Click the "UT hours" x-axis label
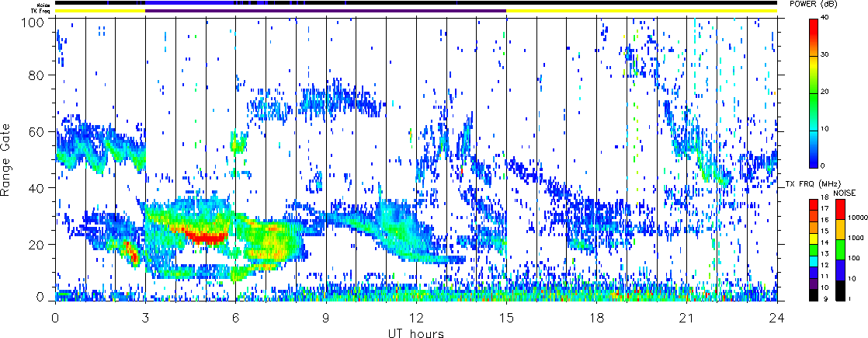 [415, 333]
